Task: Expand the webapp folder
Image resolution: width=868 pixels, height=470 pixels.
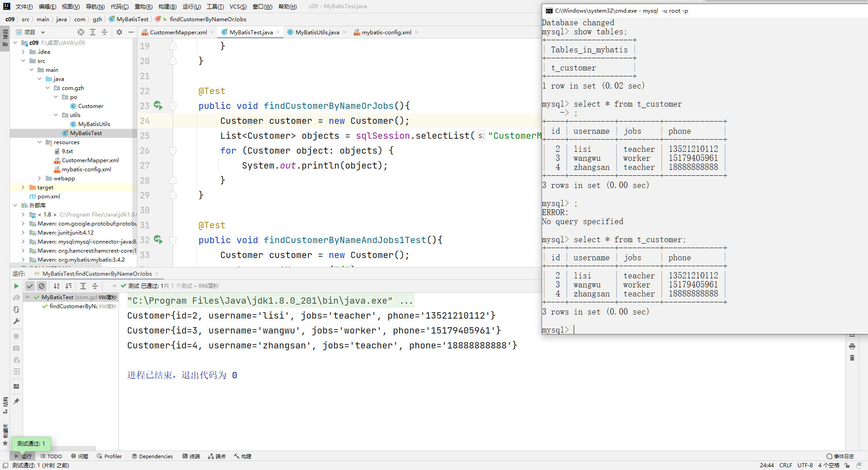Action: click(x=40, y=179)
